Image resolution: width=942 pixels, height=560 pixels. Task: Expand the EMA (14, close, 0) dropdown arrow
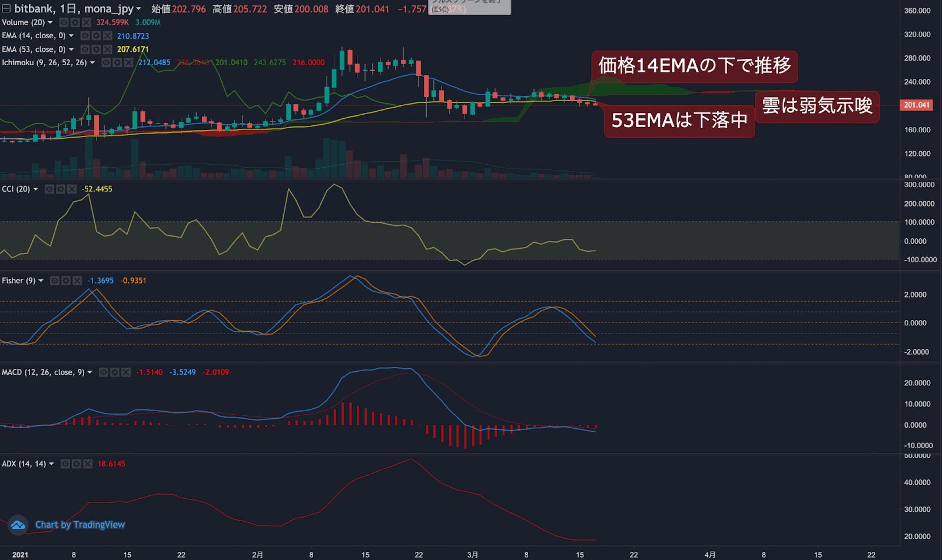tap(71, 36)
